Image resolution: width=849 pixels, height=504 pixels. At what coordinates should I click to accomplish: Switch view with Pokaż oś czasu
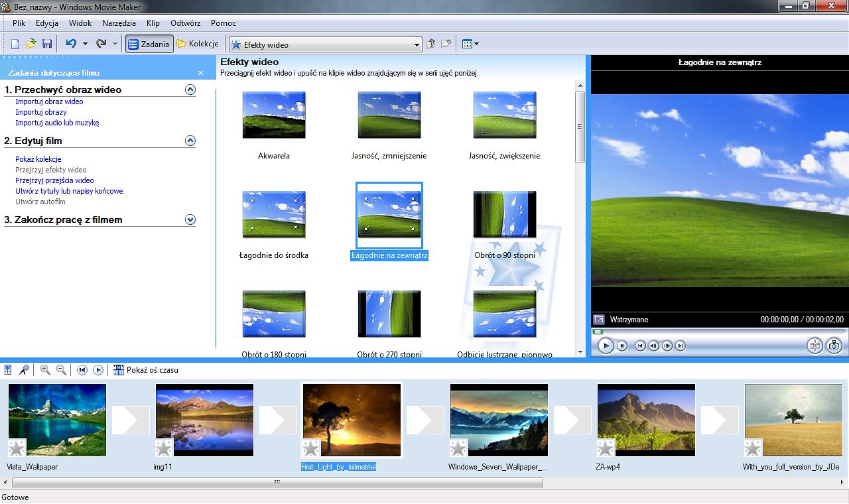pyautogui.click(x=146, y=370)
